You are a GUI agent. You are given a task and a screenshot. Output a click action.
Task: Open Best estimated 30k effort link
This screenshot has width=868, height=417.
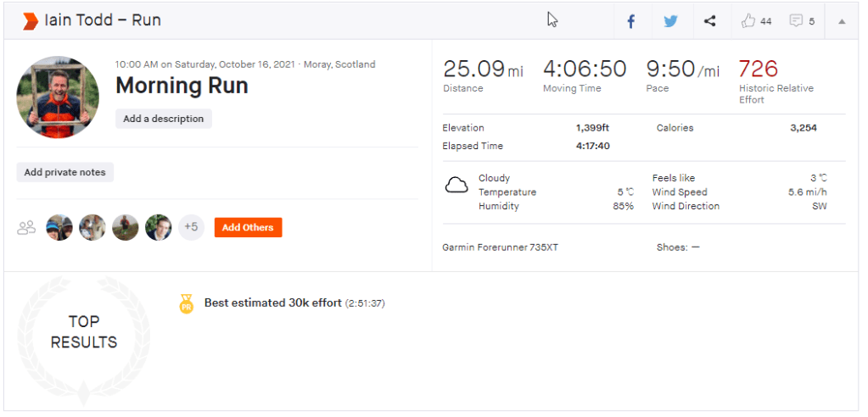[272, 303]
